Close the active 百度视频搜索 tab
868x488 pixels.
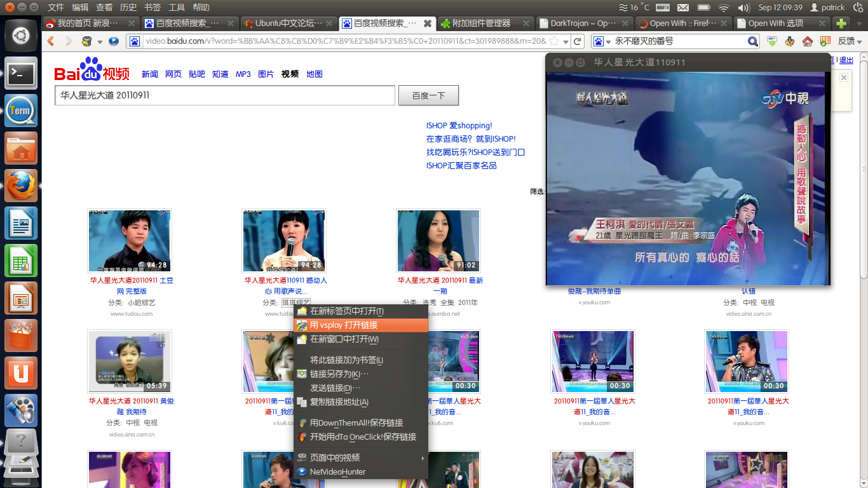pyautogui.click(x=428, y=24)
